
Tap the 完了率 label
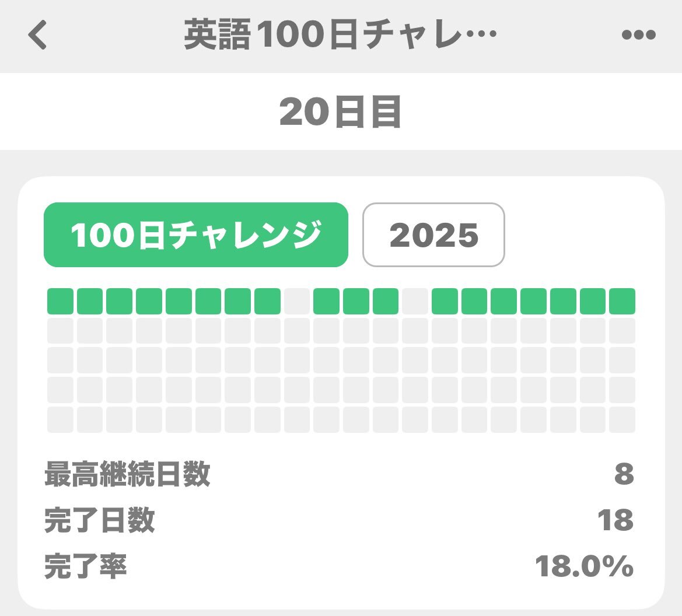pos(86,566)
